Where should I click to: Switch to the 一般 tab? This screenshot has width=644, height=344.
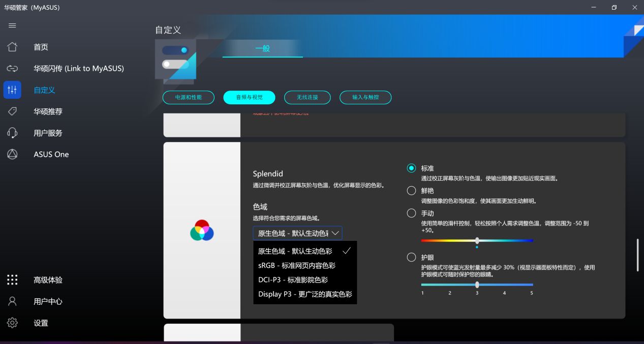262,48
